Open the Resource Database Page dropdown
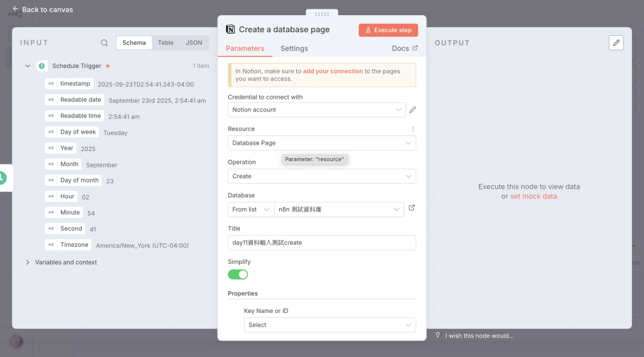Viewport: 644px width, 357px height. tap(322, 143)
